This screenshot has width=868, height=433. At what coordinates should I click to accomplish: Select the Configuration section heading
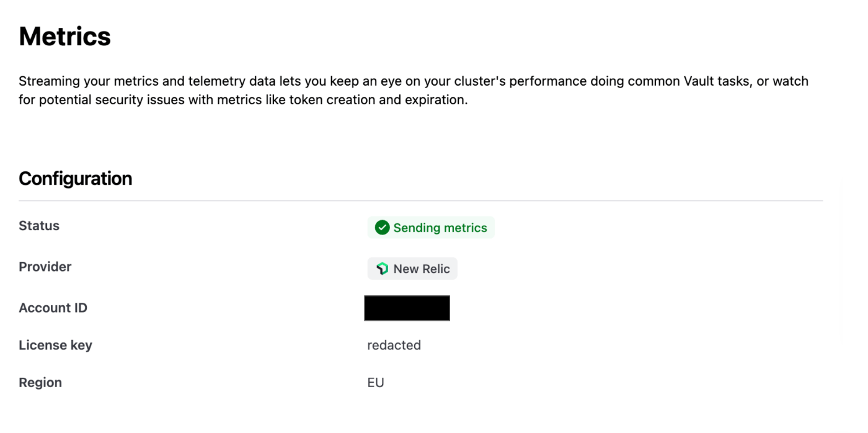pos(75,179)
